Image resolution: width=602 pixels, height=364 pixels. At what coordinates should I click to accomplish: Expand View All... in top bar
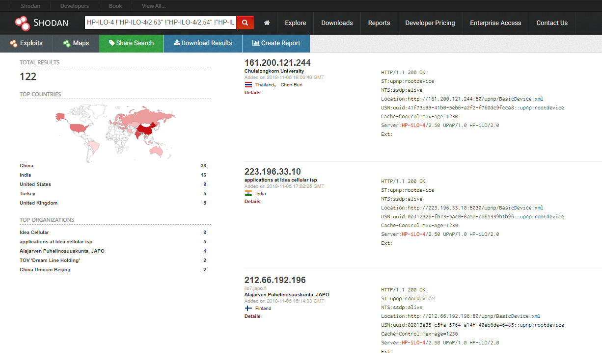coord(154,6)
